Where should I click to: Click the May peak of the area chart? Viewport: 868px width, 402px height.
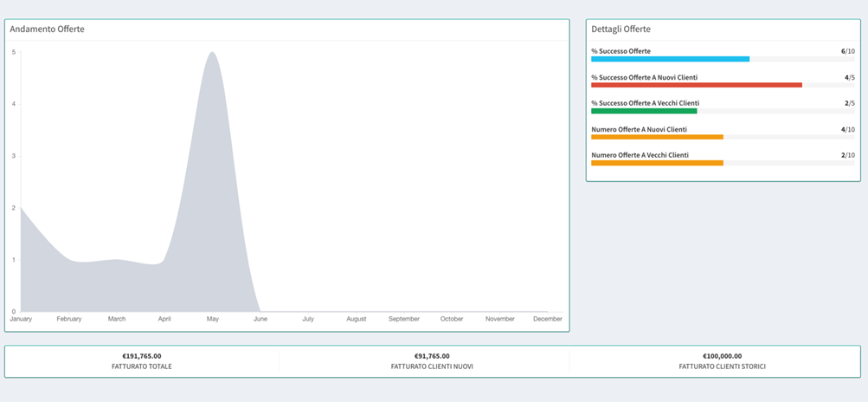point(212,54)
